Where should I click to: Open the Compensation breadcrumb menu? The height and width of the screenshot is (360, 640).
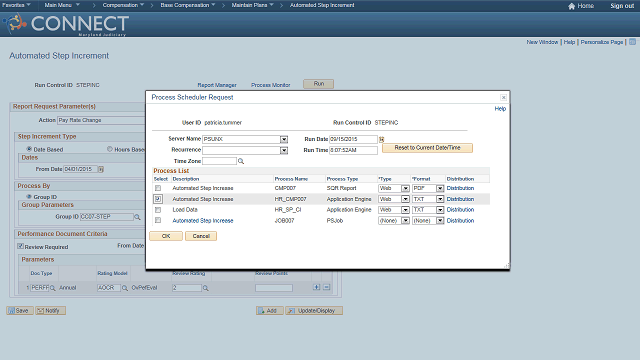(x=123, y=5)
